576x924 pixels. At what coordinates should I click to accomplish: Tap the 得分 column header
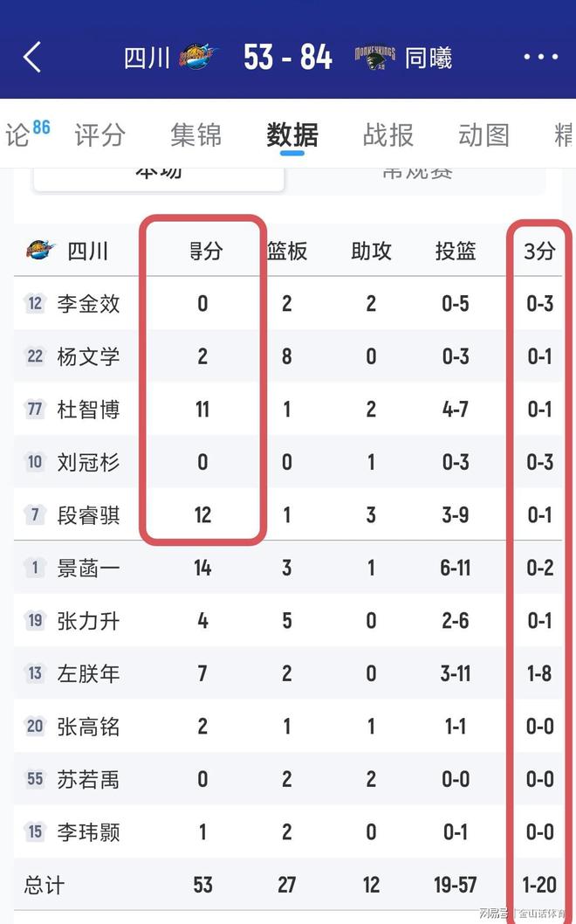pos(205,252)
